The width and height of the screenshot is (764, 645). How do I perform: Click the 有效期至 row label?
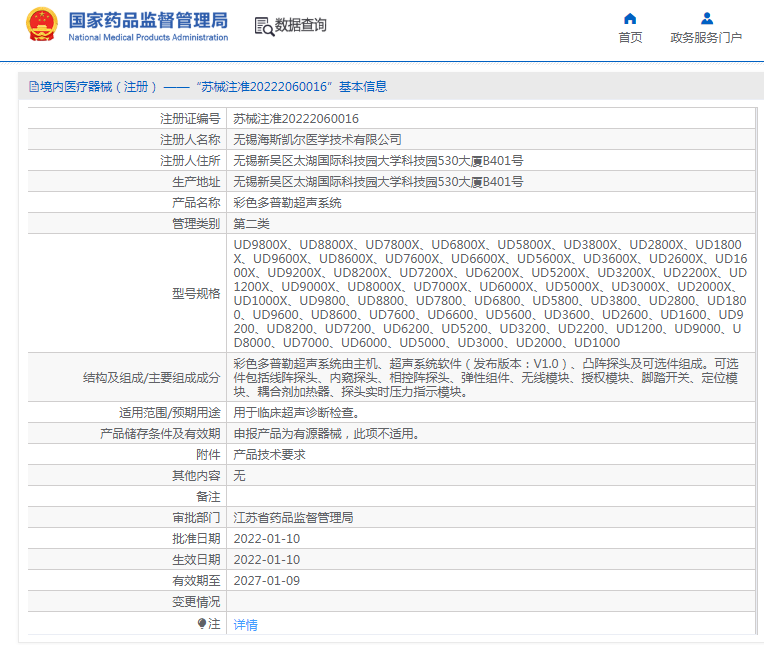tap(196, 581)
